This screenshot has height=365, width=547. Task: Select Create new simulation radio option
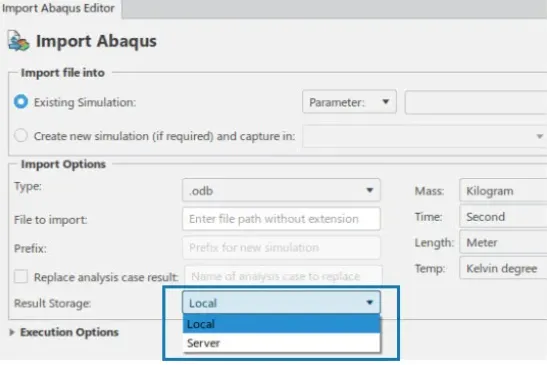point(21,135)
